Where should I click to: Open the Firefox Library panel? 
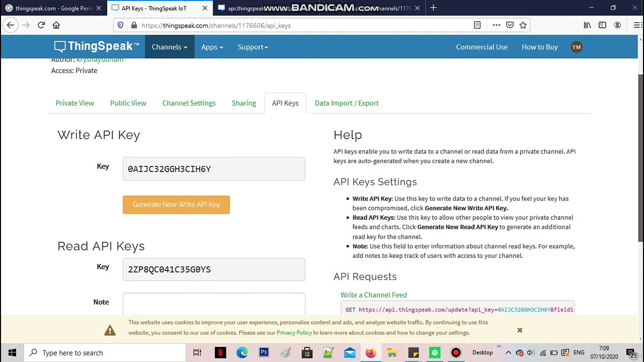pos(587,25)
